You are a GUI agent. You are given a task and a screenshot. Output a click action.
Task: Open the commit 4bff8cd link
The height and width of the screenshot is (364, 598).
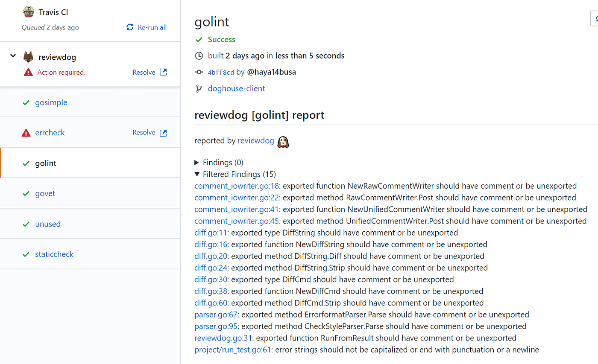(220, 72)
